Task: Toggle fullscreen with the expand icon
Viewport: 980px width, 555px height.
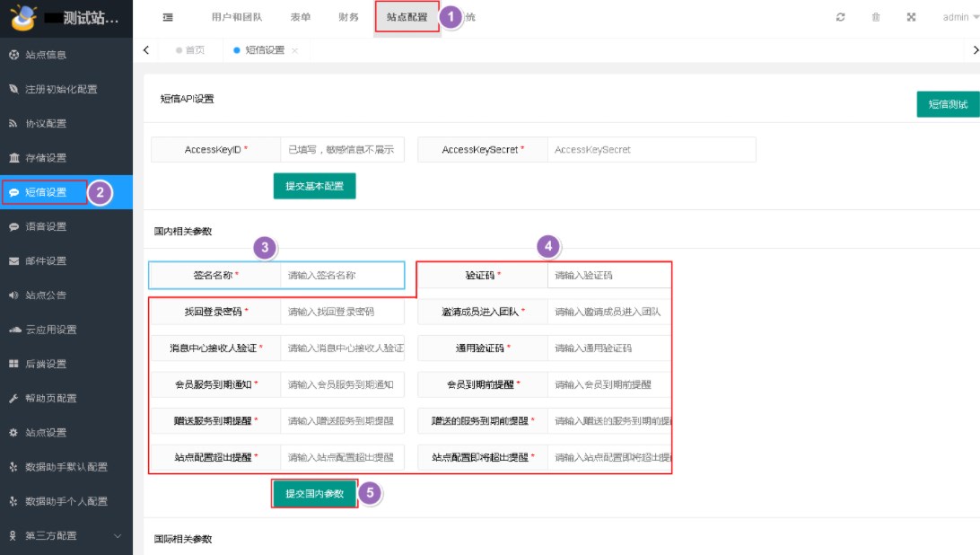Action: [x=912, y=17]
